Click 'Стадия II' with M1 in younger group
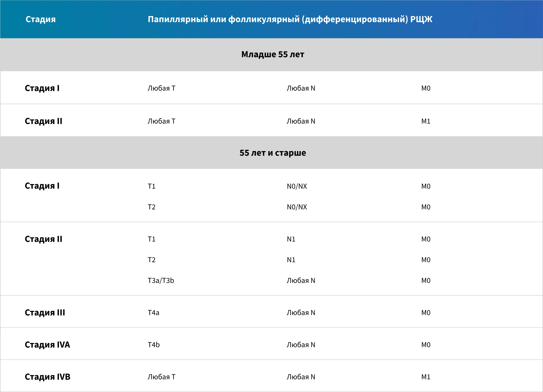This screenshot has height=392, width=543. pos(43,121)
